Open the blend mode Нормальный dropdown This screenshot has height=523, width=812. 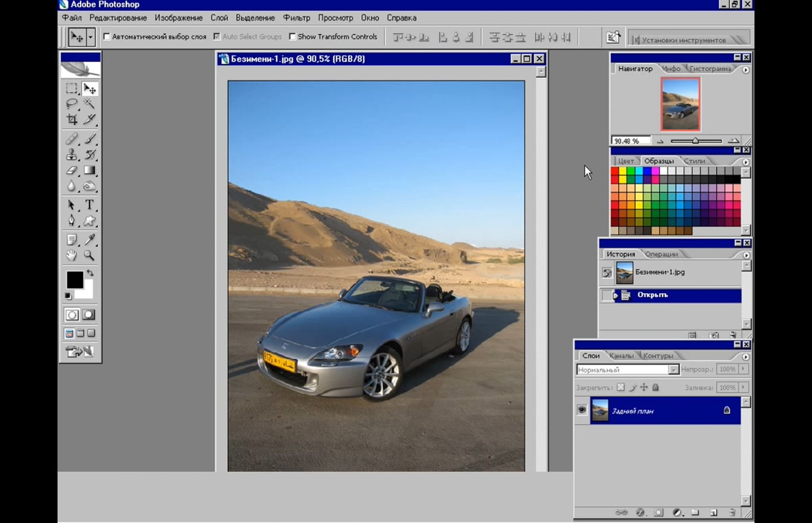(x=674, y=370)
